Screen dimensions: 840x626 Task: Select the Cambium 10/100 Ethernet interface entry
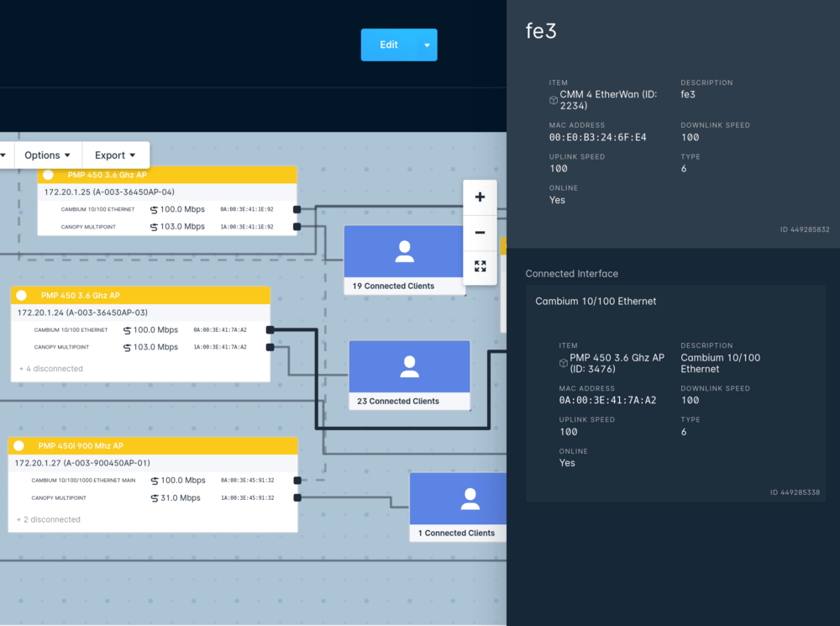[598, 301]
